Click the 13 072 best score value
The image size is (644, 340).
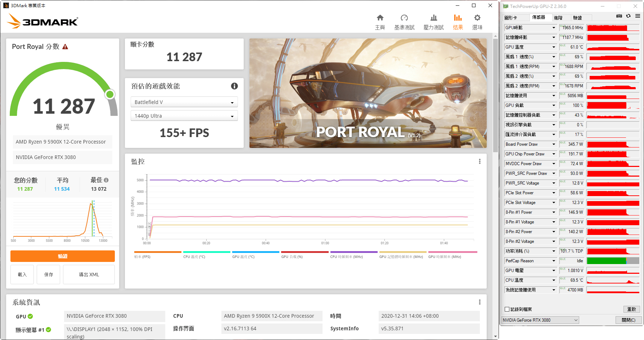pos(99,189)
